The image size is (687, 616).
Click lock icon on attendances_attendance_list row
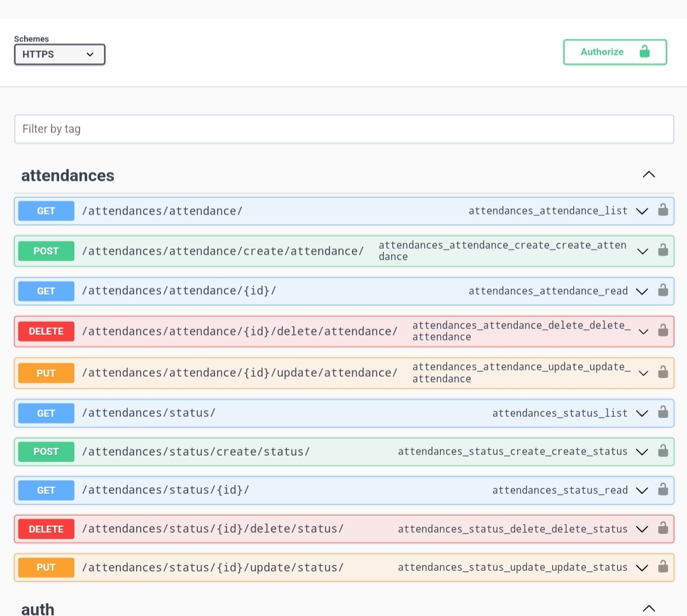point(663,210)
